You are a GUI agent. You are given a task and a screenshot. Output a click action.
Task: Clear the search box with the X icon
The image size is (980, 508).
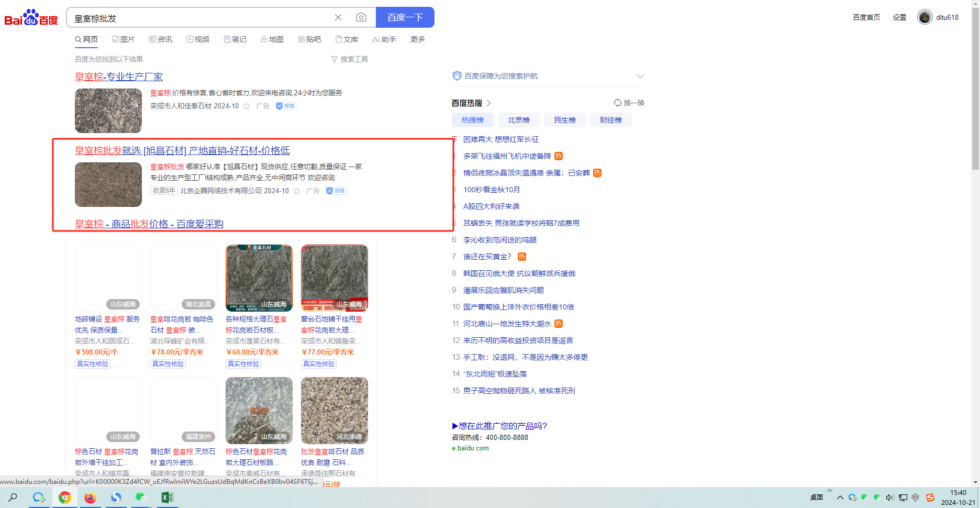tap(338, 18)
